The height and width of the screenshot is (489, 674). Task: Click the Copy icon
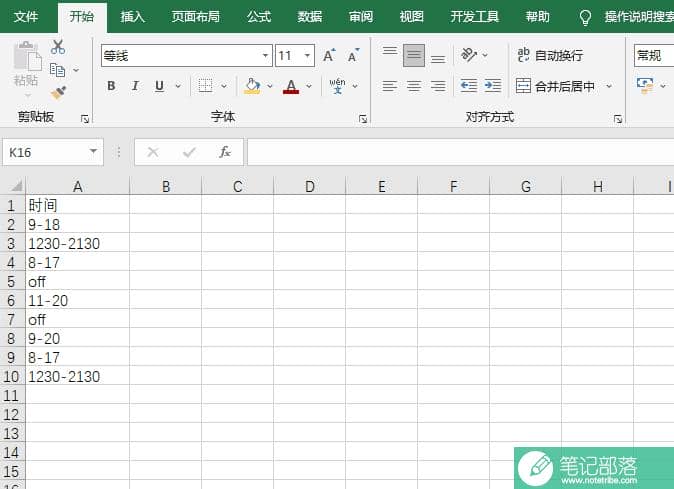pyautogui.click(x=57, y=70)
